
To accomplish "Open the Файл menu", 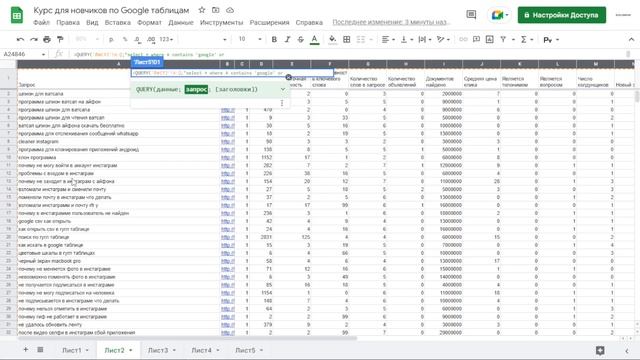I will click(41, 22).
